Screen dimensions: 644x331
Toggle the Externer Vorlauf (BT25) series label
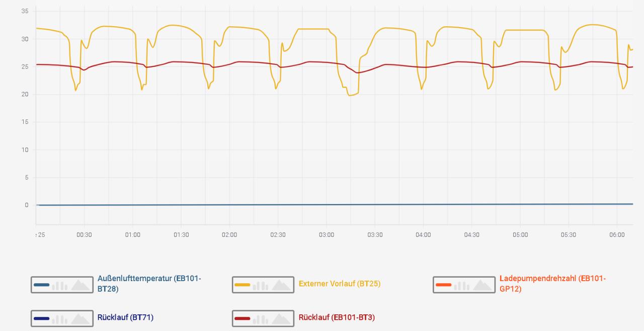click(x=339, y=284)
